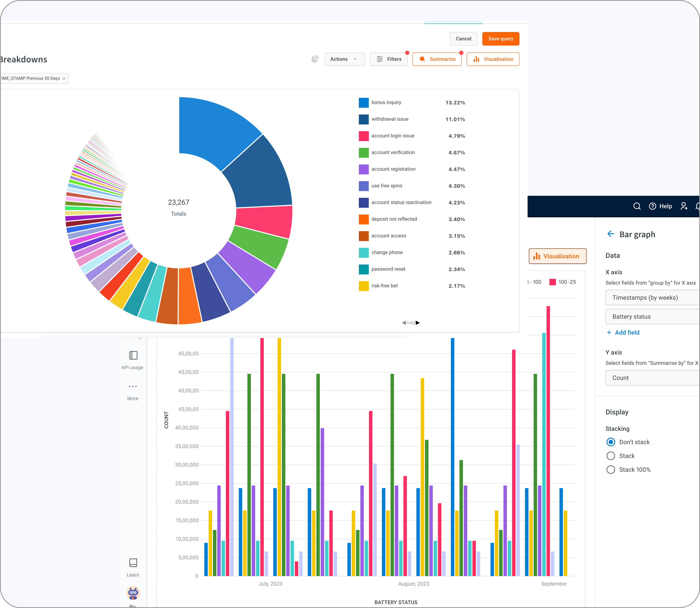Open the search magnifier icon

point(637,206)
